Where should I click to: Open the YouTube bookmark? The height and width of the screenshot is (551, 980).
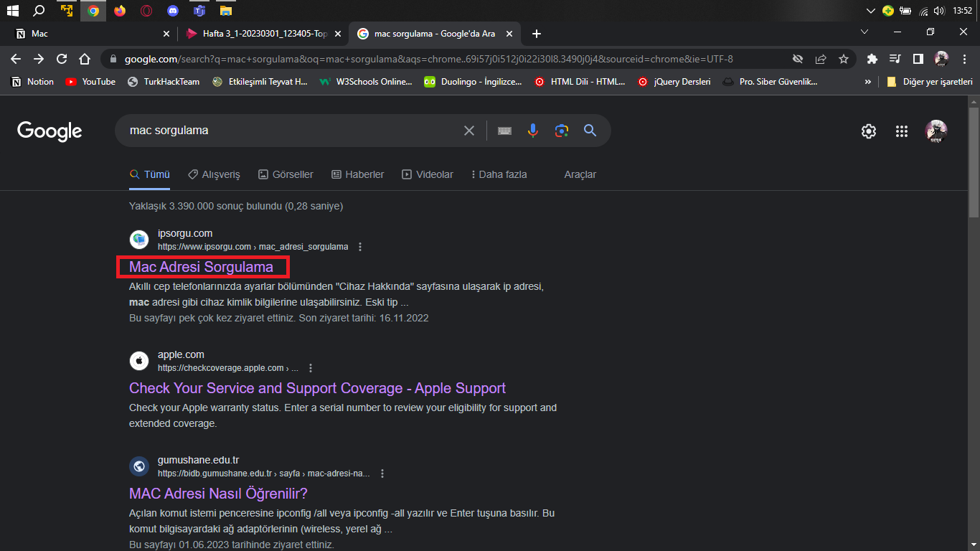click(90, 82)
